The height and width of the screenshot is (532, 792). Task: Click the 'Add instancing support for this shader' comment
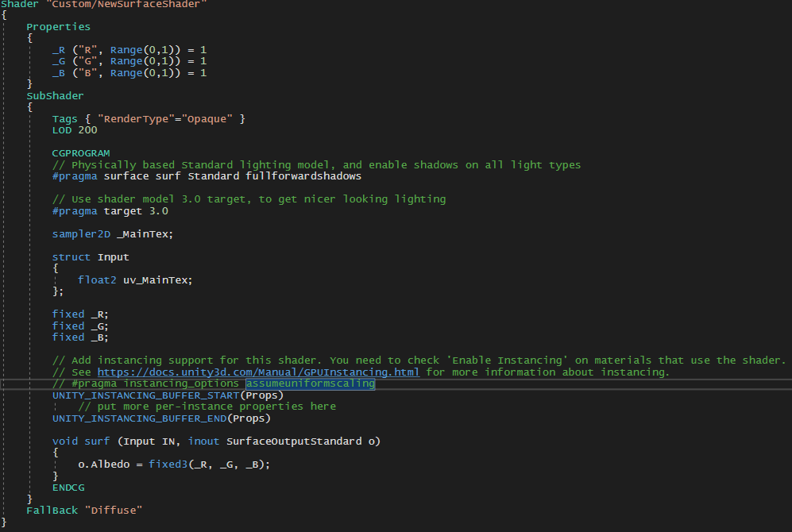pyautogui.click(x=419, y=360)
